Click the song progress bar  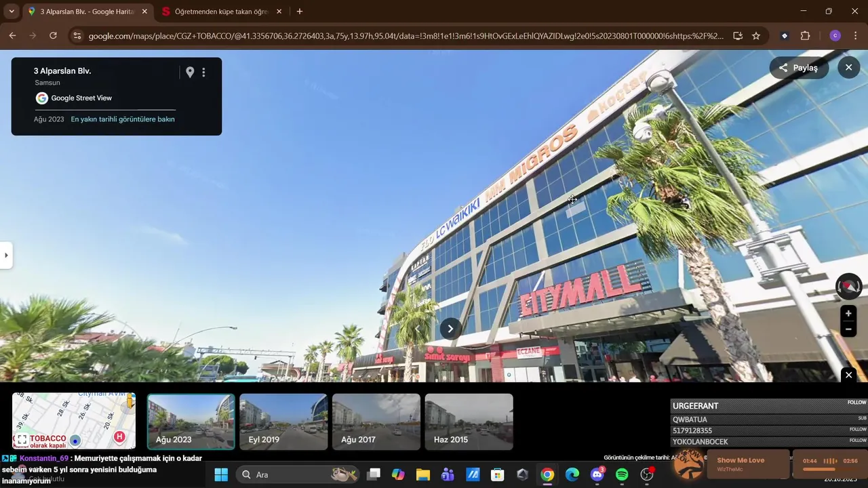(x=830, y=469)
